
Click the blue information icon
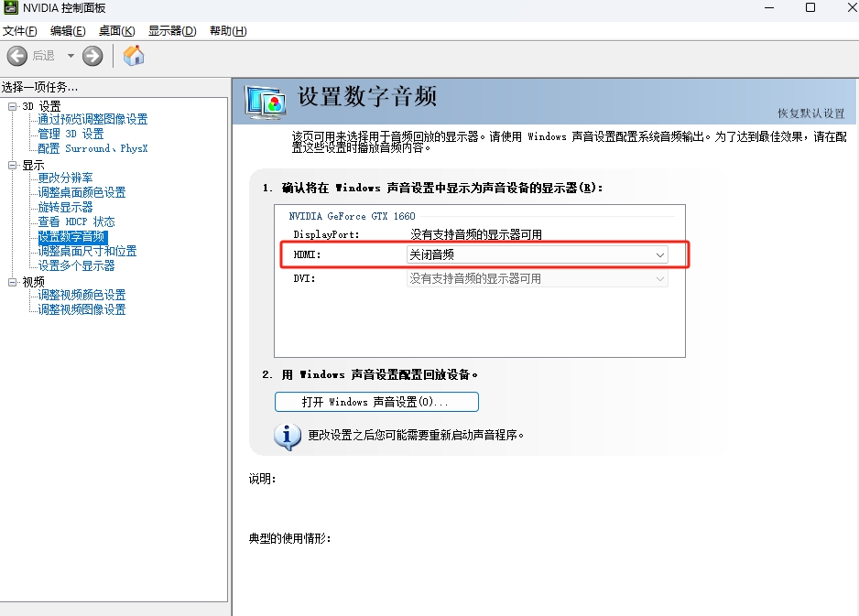287,437
